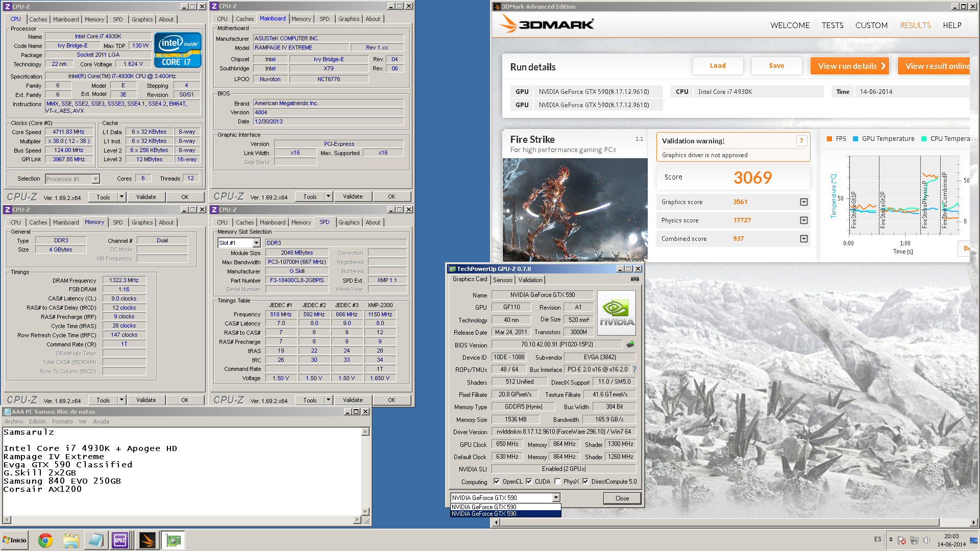Switch to Notepad via its taskbar icon

95,540
